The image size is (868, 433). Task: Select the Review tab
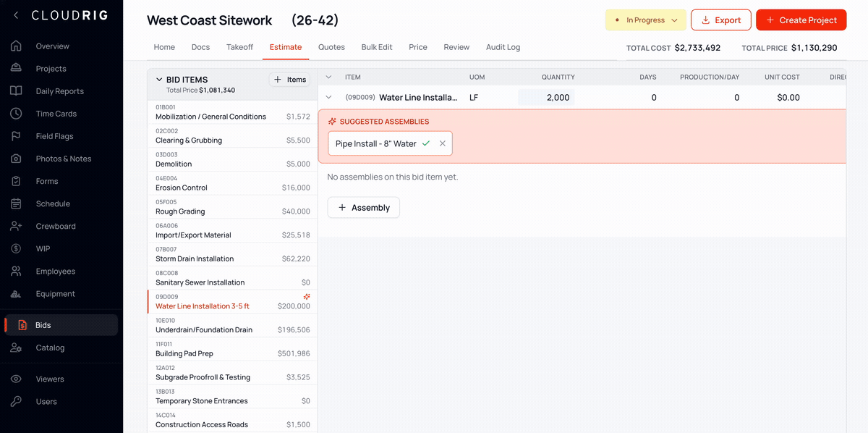(456, 47)
